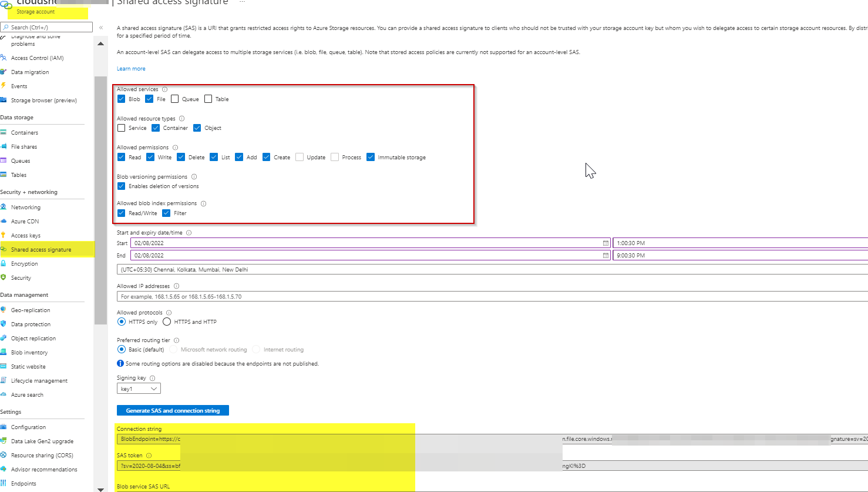Click the Connection string output field
The height and width of the screenshot is (492, 868).
click(x=492, y=439)
